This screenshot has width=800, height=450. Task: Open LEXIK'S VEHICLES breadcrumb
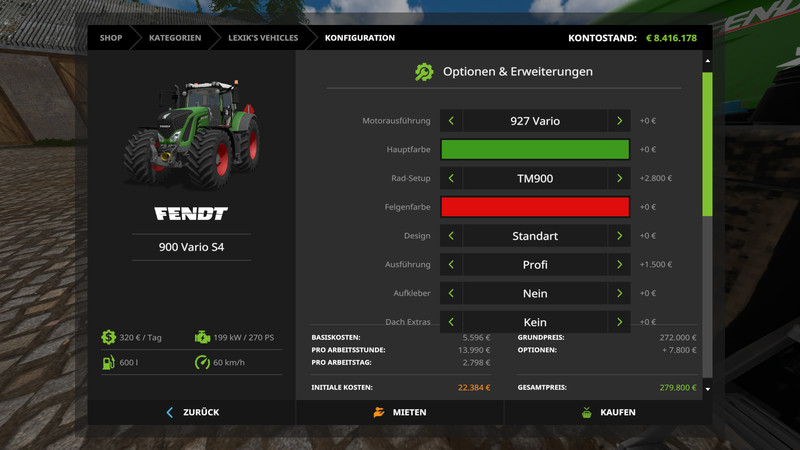pyautogui.click(x=262, y=38)
